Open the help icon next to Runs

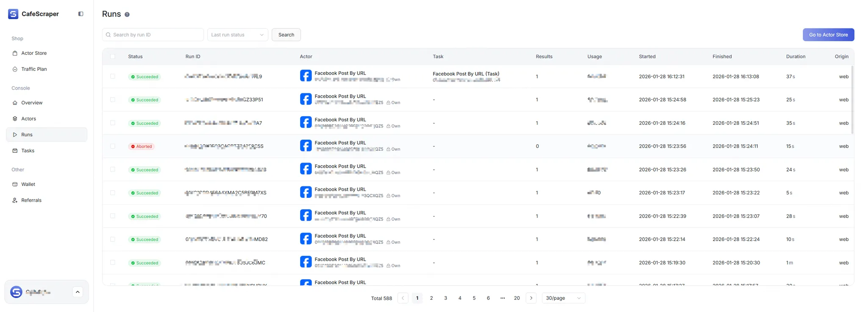[127, 14]
